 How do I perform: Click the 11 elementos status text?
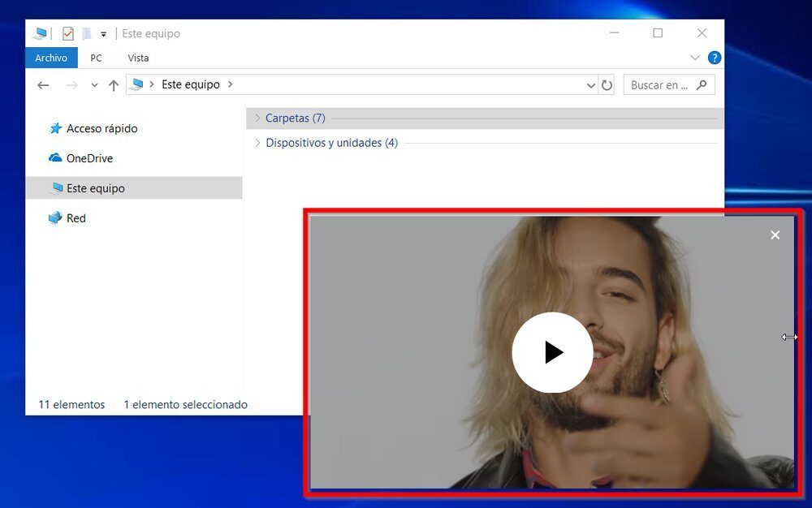pos(71,405)
